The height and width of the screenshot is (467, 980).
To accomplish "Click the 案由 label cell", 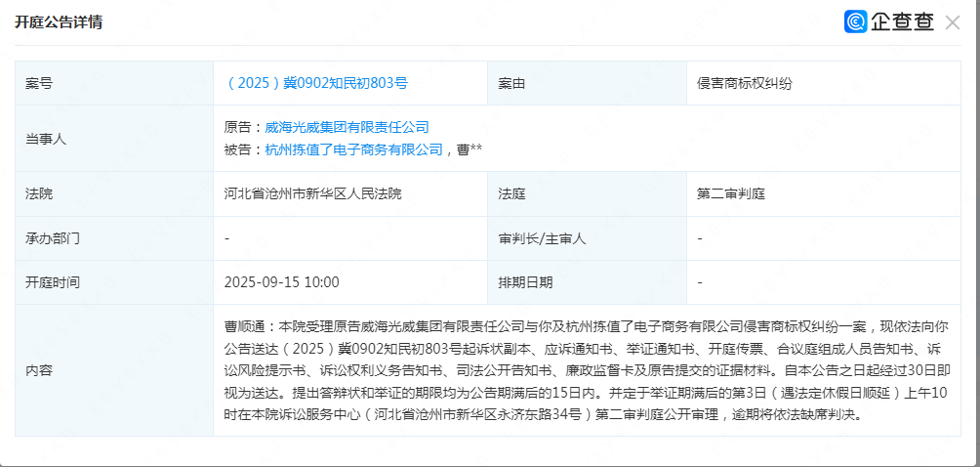I will 587,83.
